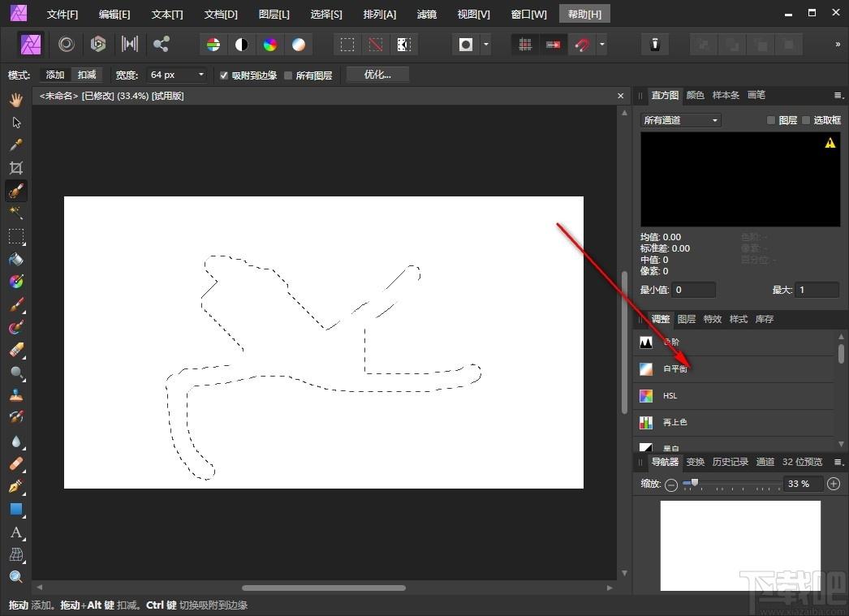Select the Crop tool
The image size is (849, 616).
click(16, 168)
